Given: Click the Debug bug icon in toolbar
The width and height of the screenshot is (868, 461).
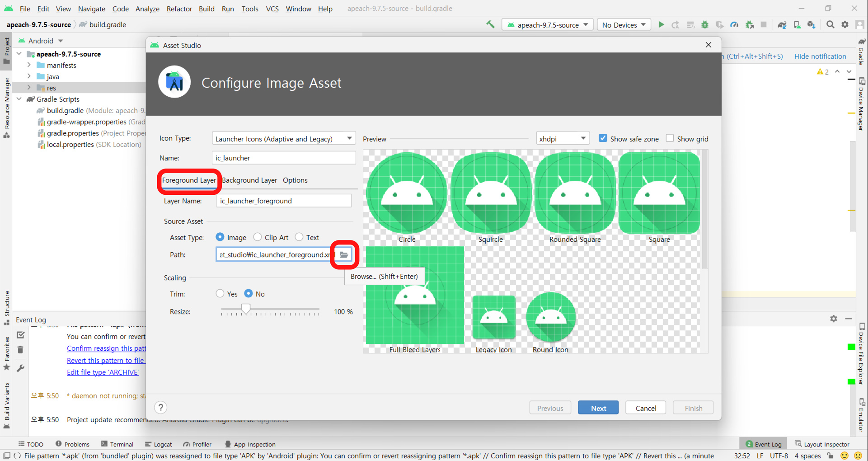Looking at the screenshot, I should tap(705, 24).
